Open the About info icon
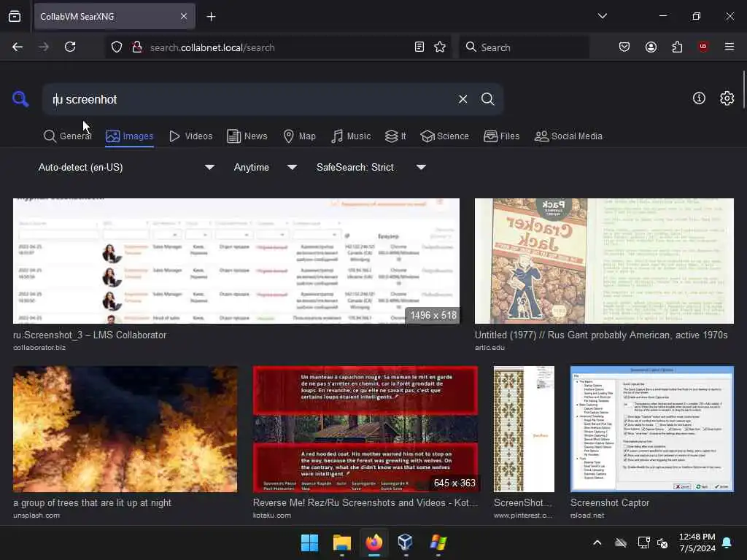The width and height of the screenshot is (747, 560). click(699, 98)
